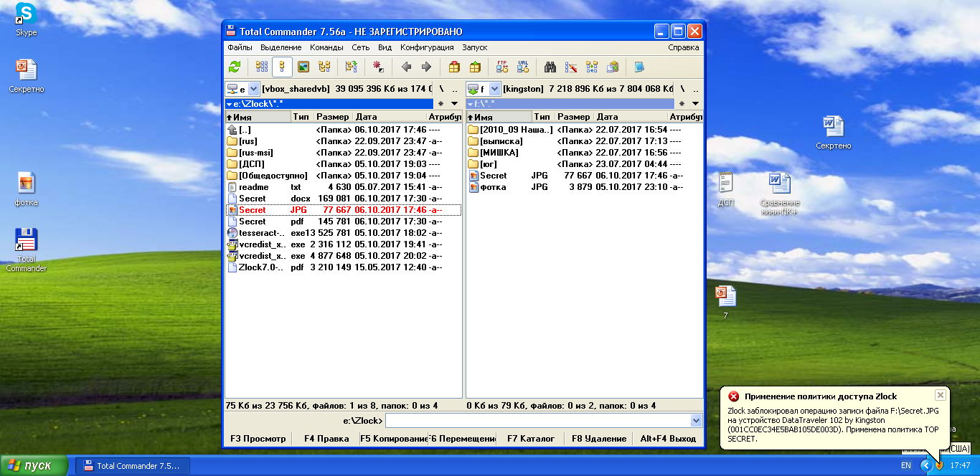Click the binoculars search files icon
980x476 pixels.
(550, 67)
